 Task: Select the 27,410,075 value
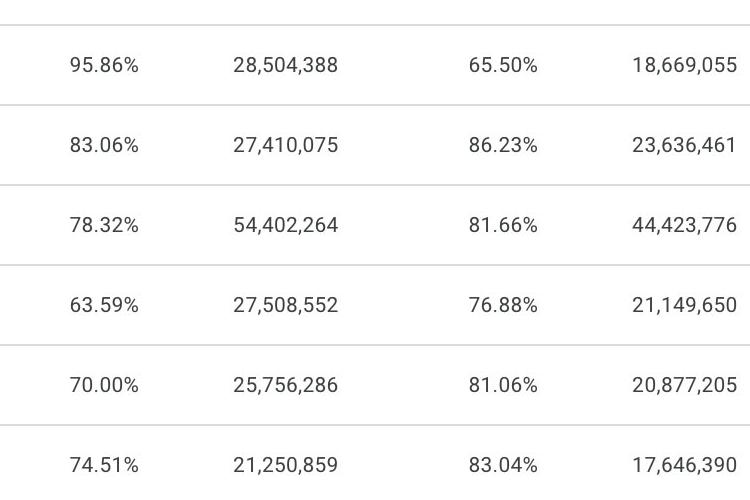286,145
